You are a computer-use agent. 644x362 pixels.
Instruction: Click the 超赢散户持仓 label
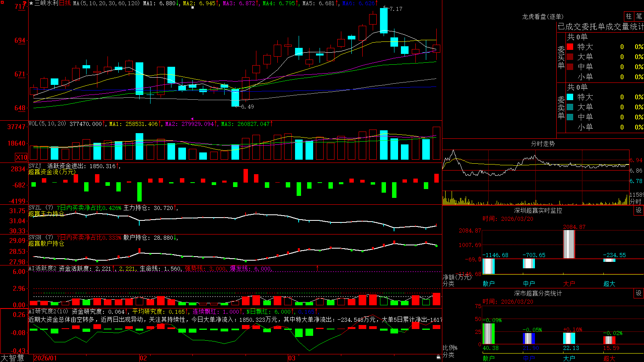46,243
